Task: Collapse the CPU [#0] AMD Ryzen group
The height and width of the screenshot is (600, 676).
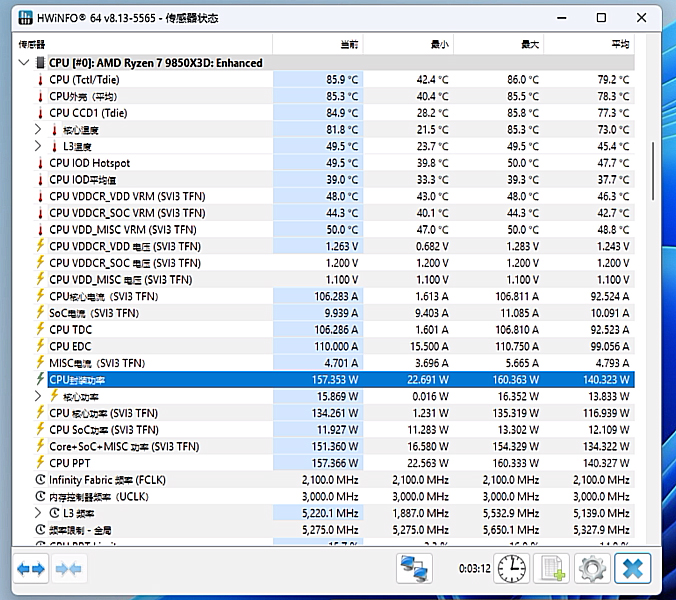Action: coord(24,63)
